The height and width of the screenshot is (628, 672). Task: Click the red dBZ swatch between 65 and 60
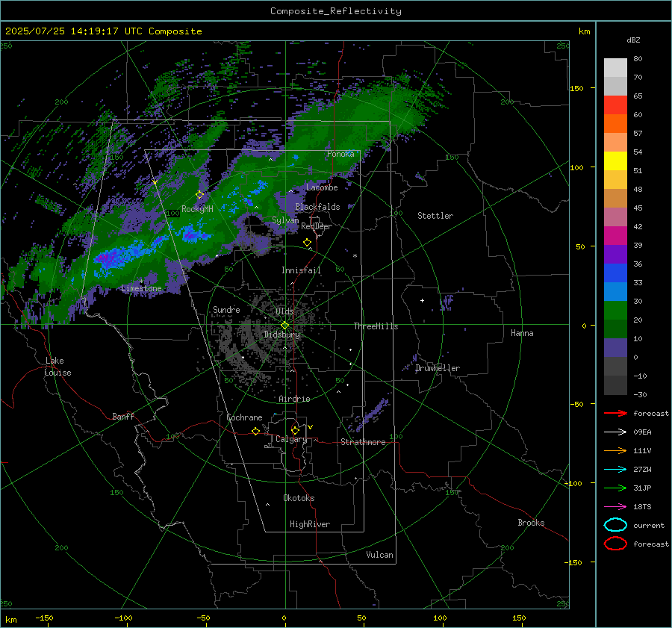pos(615,105)
